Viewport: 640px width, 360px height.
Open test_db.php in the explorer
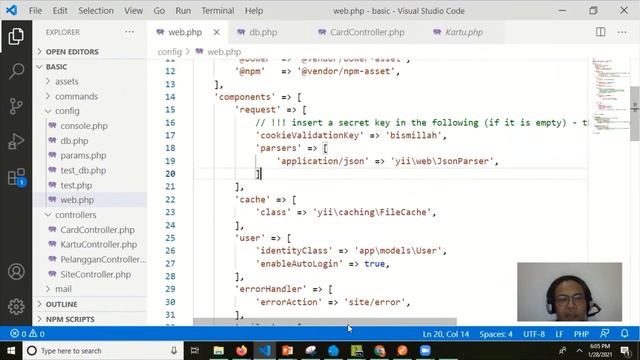pos(83,170)
